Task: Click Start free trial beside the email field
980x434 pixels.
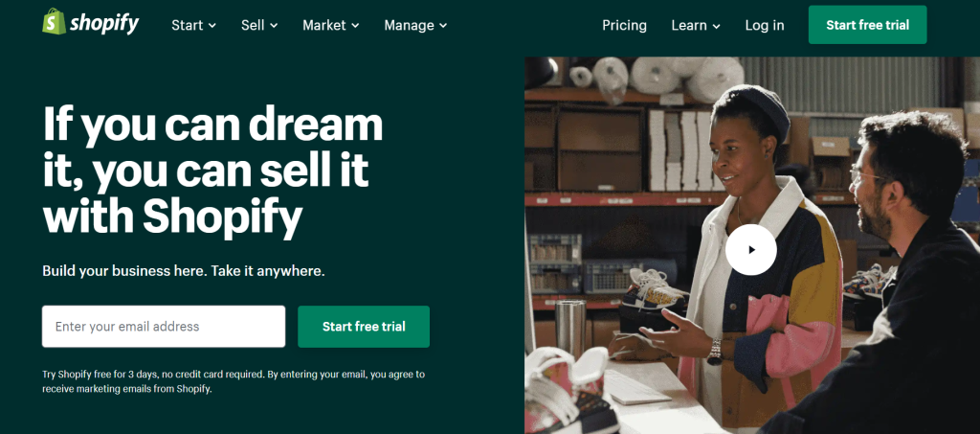Action: tap(364, 327)
